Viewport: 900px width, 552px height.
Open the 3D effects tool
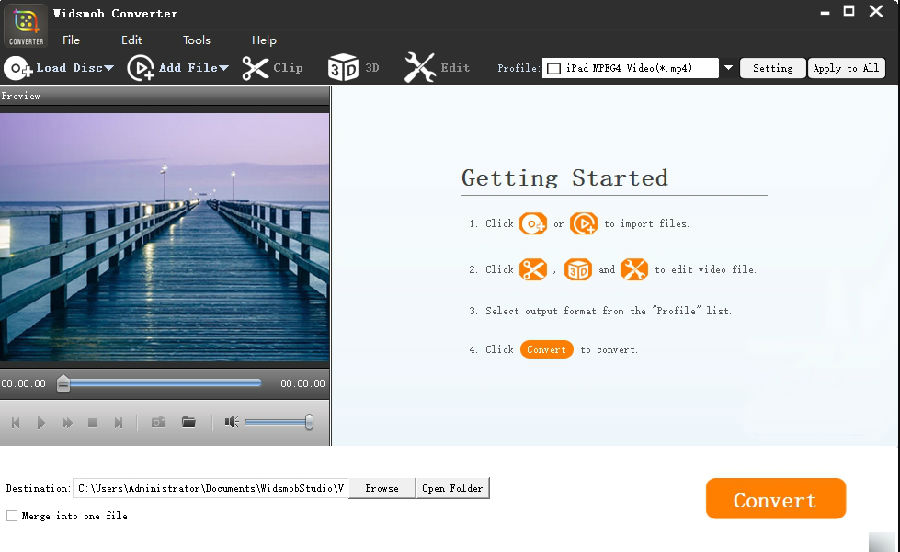[x=354, y=68]
